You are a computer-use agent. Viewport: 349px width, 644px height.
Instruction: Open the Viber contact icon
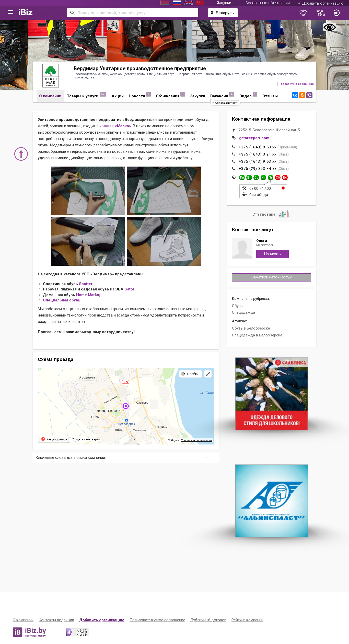point(309,95)
